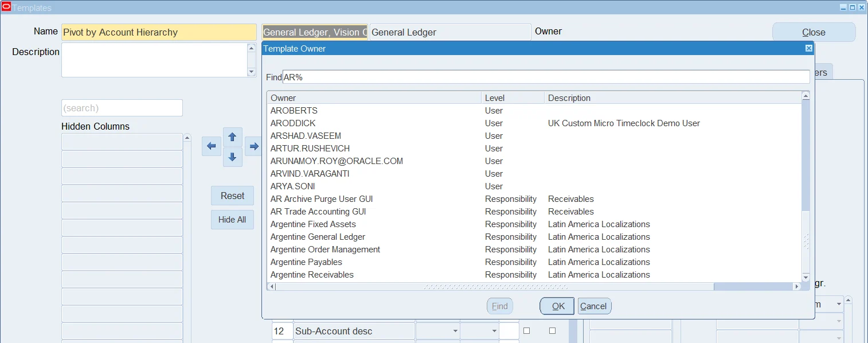
Task: Tick second checkbox in Sub-Account desc row
Action: click(x=553, y=331)
